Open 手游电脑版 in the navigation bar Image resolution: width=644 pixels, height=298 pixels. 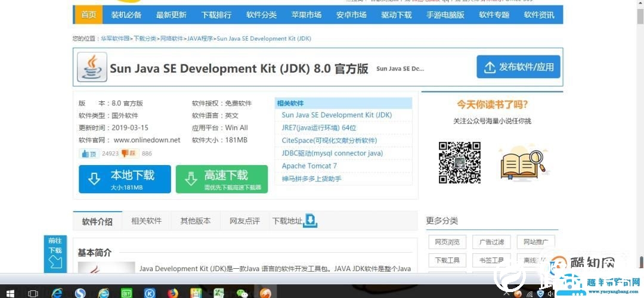point(445,15)
